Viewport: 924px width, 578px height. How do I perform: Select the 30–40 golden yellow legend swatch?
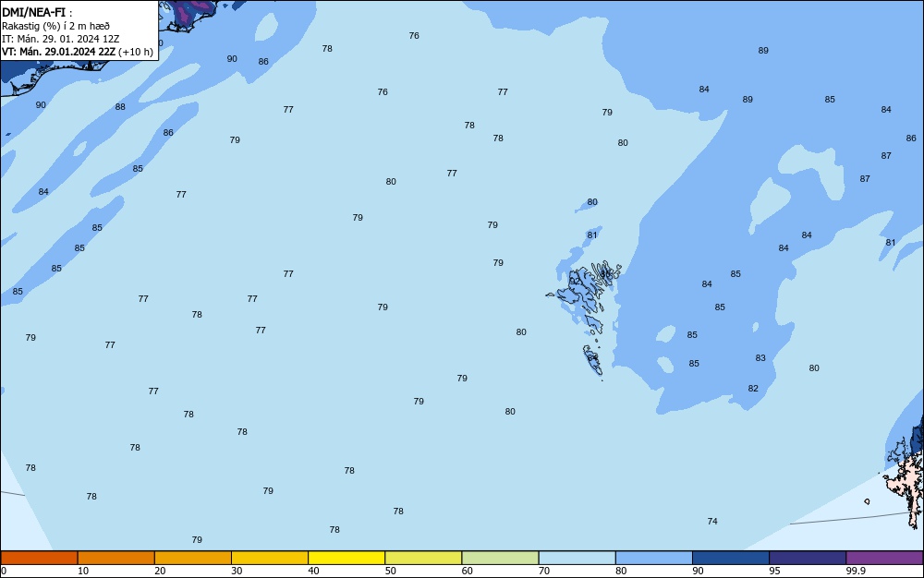click(270, 558)
